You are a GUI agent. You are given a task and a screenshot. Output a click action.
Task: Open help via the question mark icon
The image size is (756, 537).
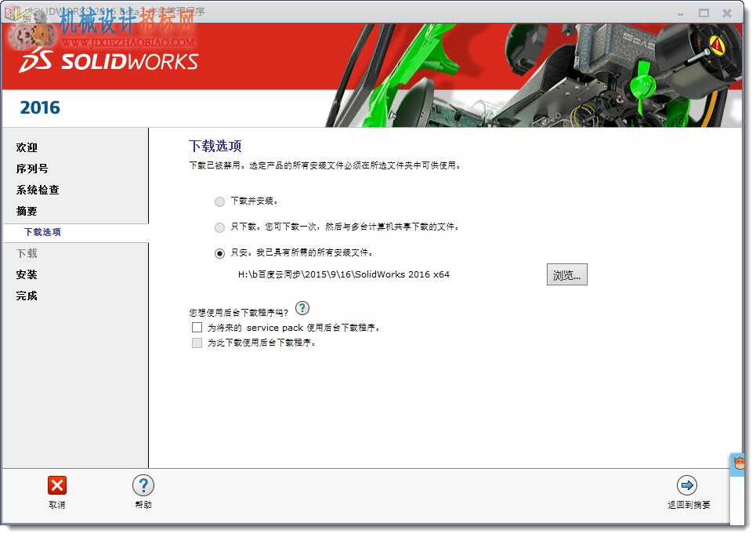click(143, 485)
